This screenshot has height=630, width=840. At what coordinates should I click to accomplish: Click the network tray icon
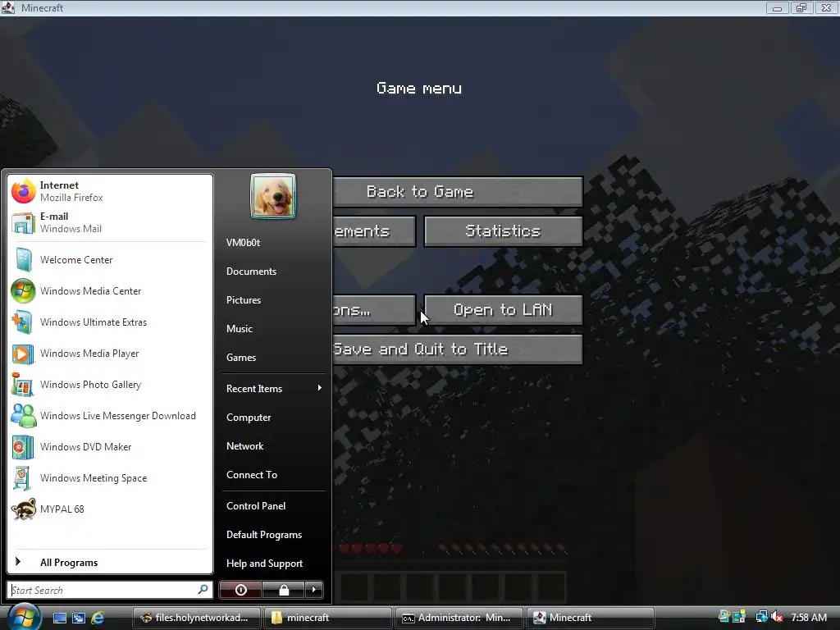pyautogui.click(x=761, y=617)
